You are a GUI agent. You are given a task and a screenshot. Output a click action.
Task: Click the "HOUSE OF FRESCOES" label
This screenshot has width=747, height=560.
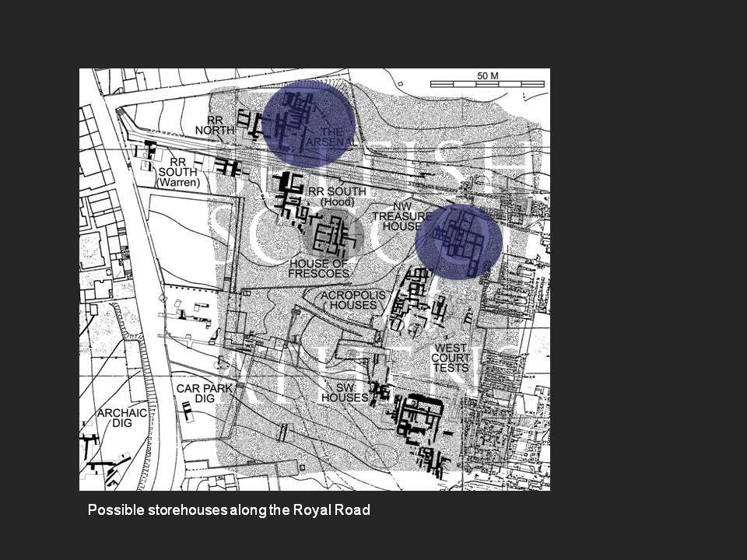pyautogui.click(x=319, y=268)
